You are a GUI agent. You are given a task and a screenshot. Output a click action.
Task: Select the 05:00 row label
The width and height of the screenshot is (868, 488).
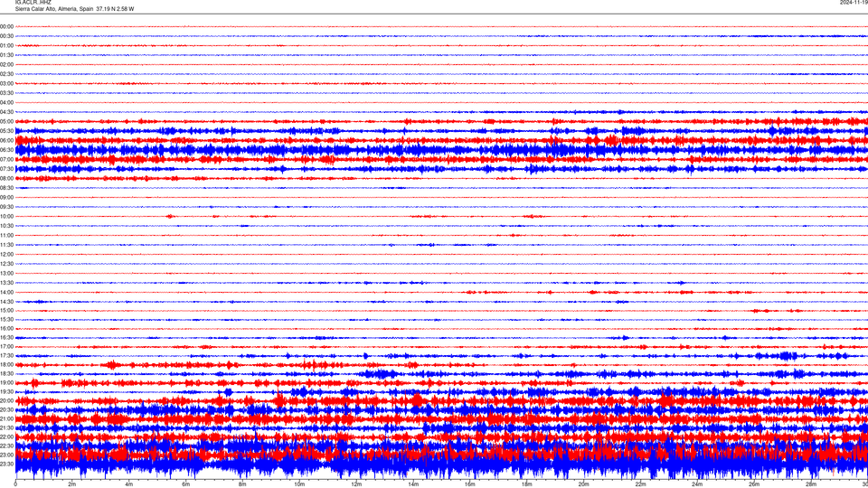(6, 121)
